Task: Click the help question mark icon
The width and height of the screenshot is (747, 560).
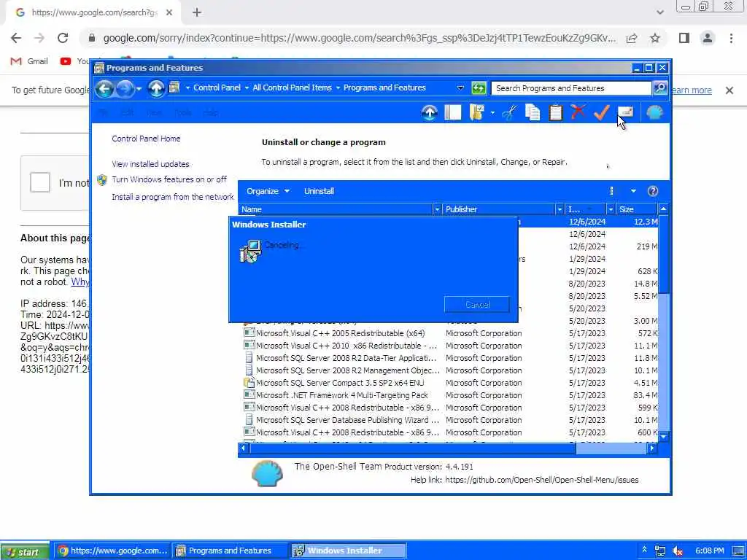Action: 653,191
